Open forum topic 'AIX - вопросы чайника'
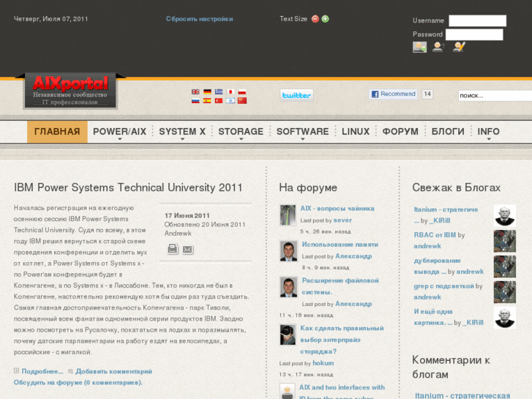 coord(337,209)
